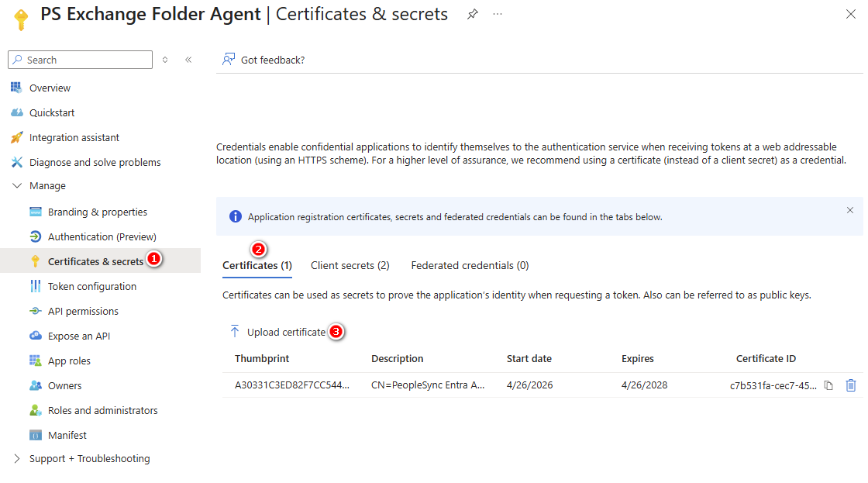
Task: Open Roles and administrators
Action: coord(103,410)
